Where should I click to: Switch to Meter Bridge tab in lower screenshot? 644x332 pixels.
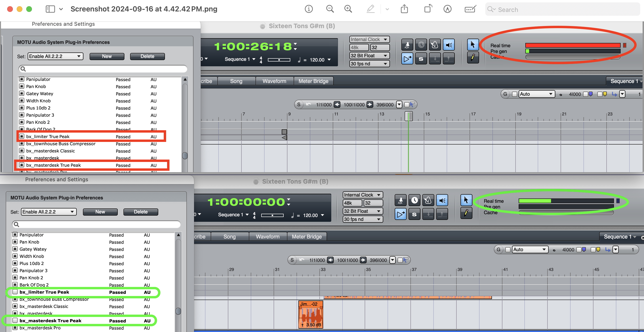307,236
